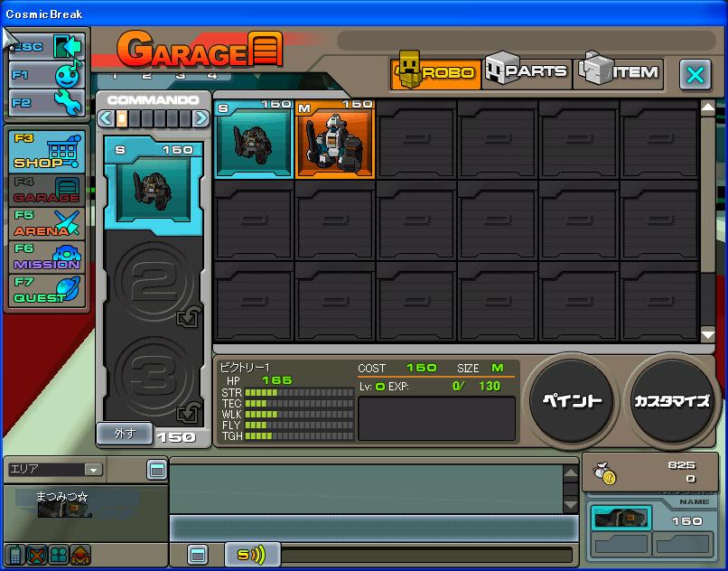Select the F4 GARAGE button
728x571 pixels.
[46, 191]
